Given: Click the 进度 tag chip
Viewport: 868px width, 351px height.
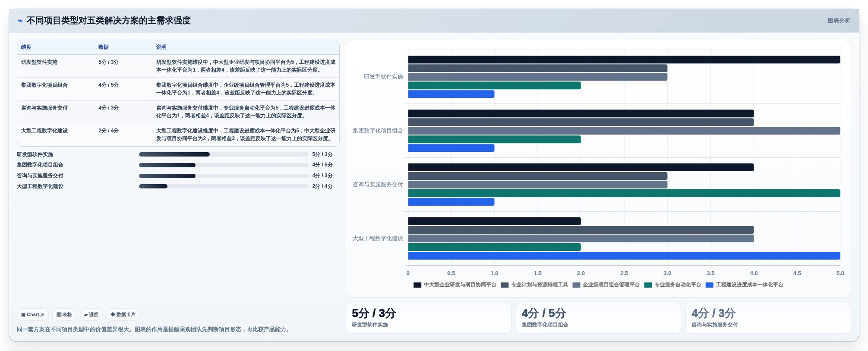Looking at the screenshot, I should pos(91,315).
